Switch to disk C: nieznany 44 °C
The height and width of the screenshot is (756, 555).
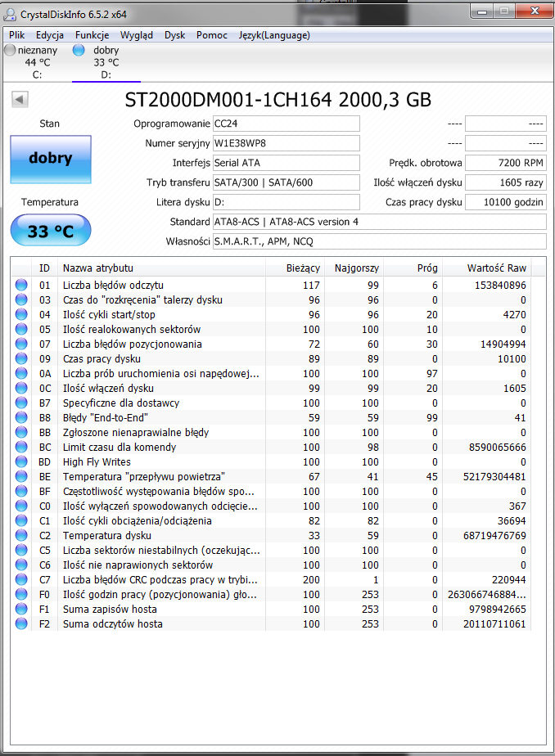(37, 62)
